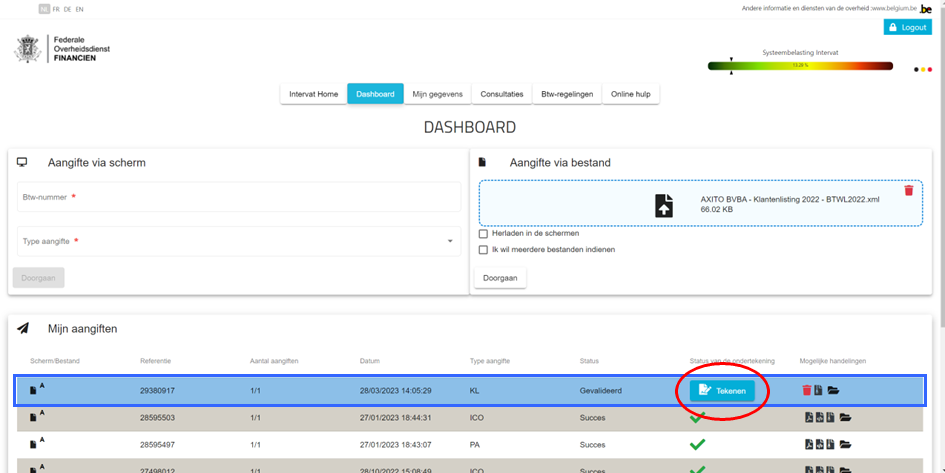Switch language to FR
The height and width of the screenshot is (473, 945).
click(x=56, y=10)
